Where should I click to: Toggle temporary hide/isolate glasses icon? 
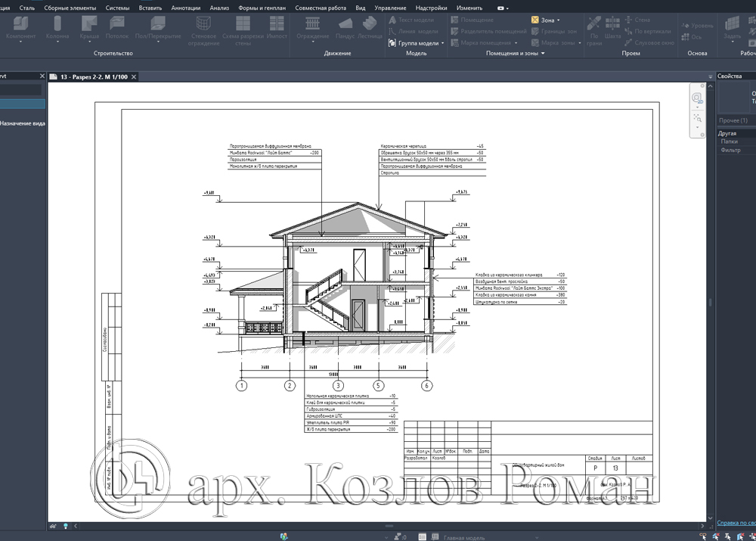(x=53, y=526)
